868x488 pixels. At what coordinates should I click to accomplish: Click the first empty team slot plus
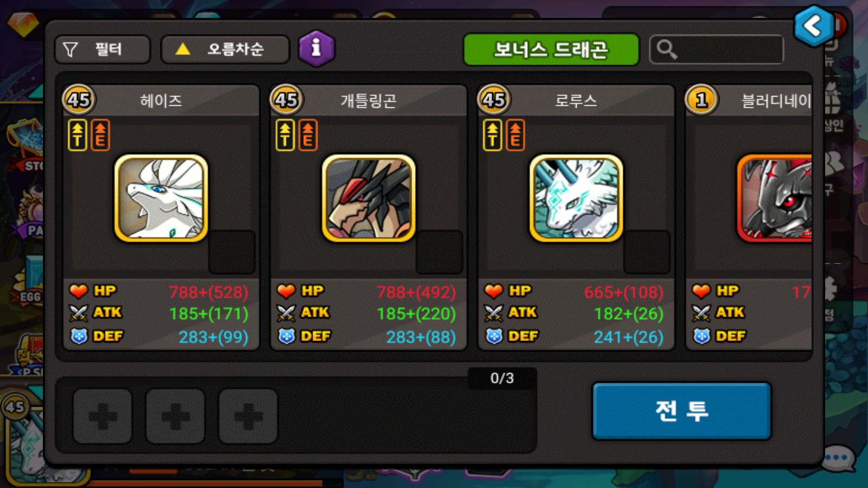pyautogui.click(x=103, y=416)
